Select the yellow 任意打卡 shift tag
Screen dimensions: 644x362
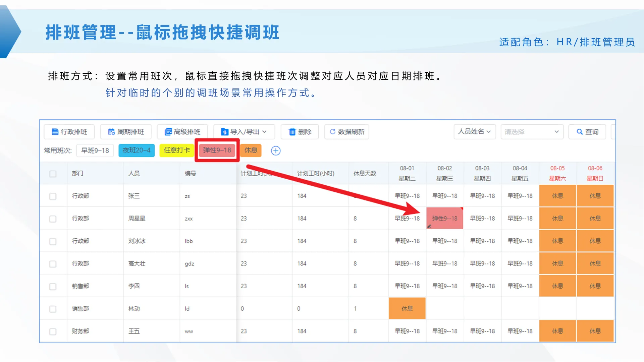(x=177, y=150)
